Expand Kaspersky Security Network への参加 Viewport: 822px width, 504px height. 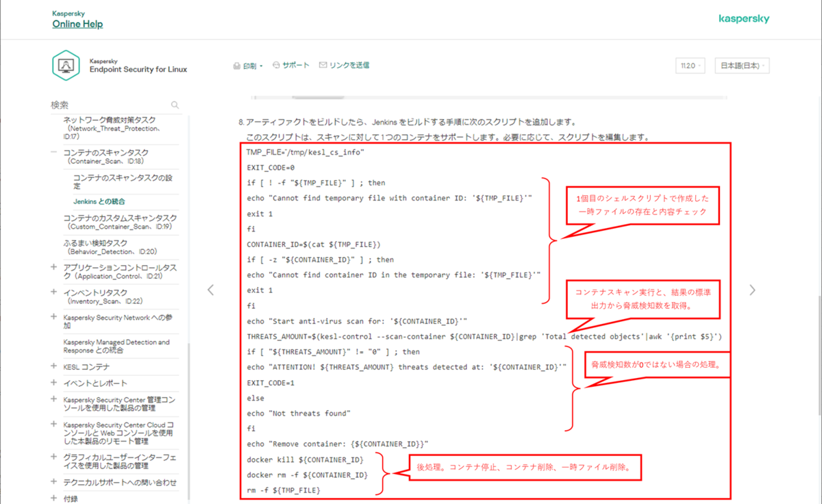pos(54,316)
